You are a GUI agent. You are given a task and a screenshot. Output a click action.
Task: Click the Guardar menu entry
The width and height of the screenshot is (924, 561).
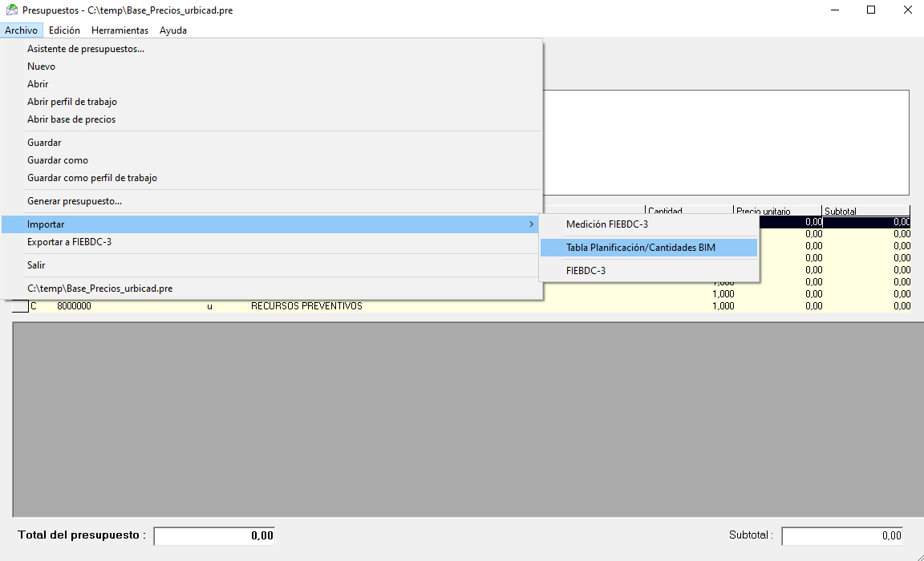point(44,143)
